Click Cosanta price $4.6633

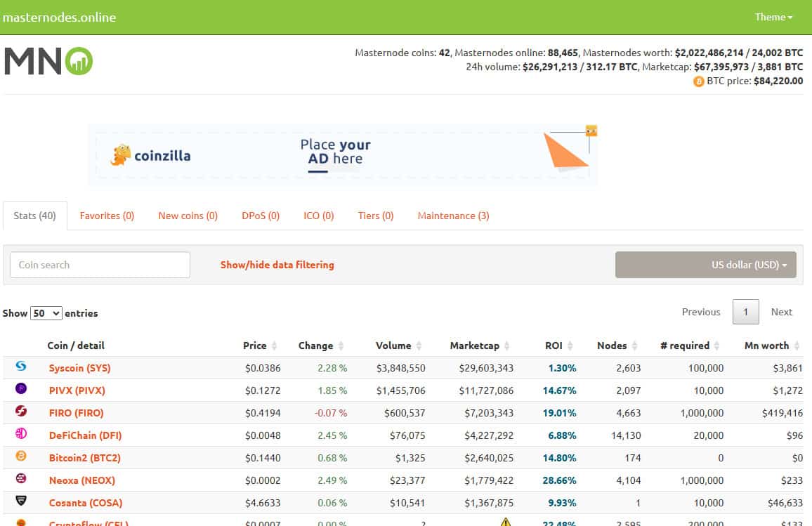pyautogui.click(x=263, y=503)
